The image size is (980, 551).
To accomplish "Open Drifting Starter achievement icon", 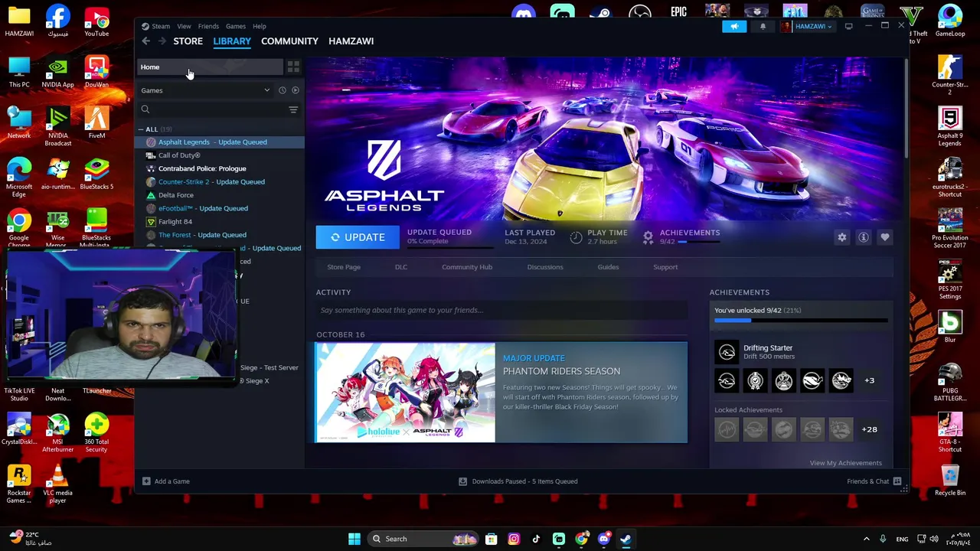I will pyautogui.click(x=727, y=352).
